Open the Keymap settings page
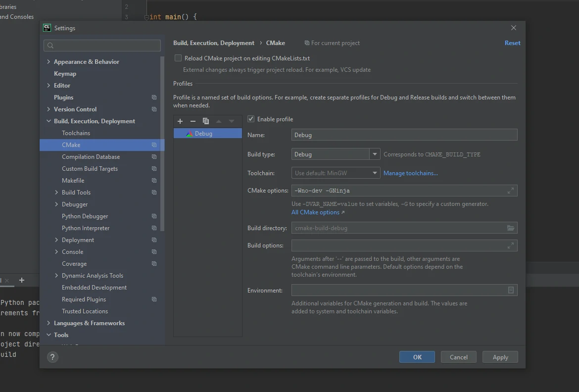 (x=65, y=74)
